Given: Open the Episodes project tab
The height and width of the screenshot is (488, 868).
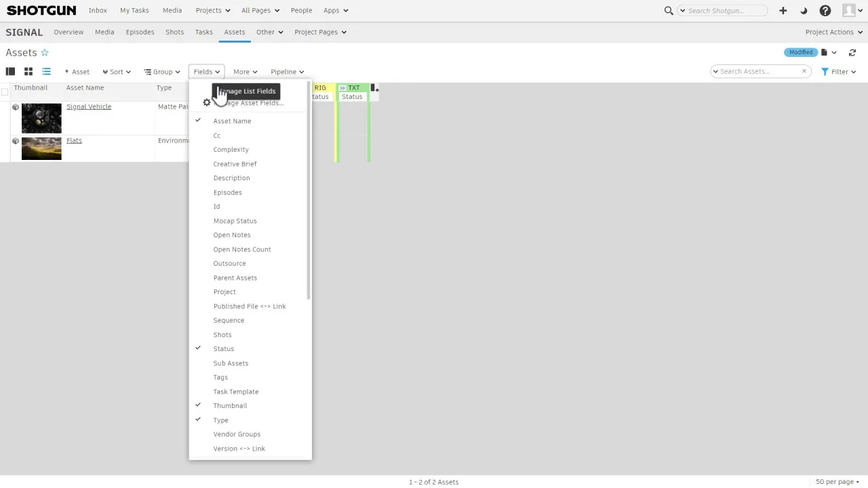Looking at the screenshot, I should [x=140, y=32].
